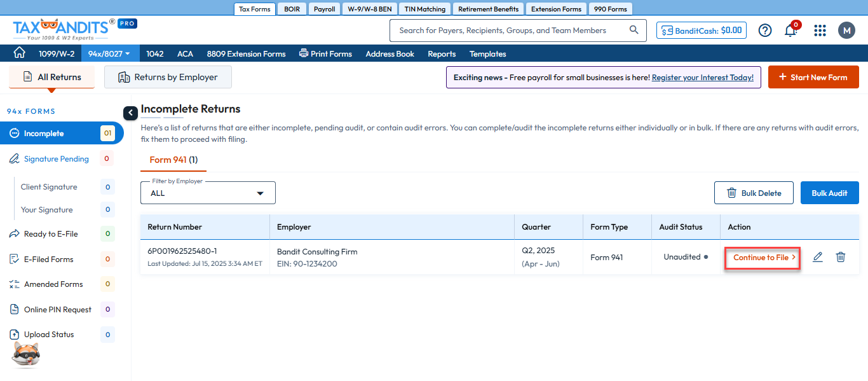Open Incomplete in sidebar
This screenshot has height=381, width=868.
[x=62, y=134]
